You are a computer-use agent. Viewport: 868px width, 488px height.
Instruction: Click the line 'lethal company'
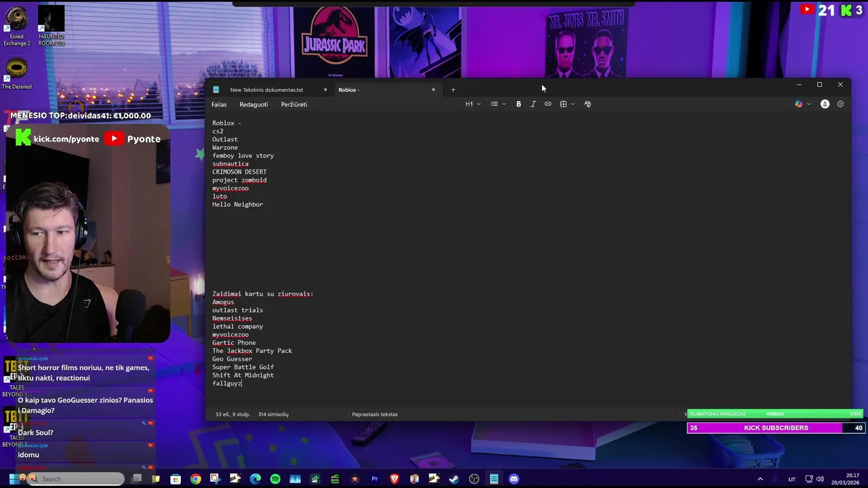click(237, 327)
